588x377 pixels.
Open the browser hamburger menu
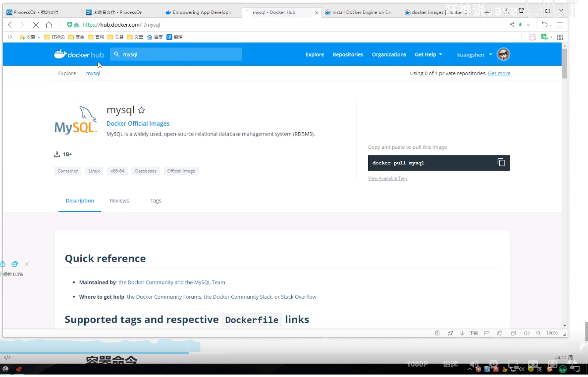click(560, 25)
